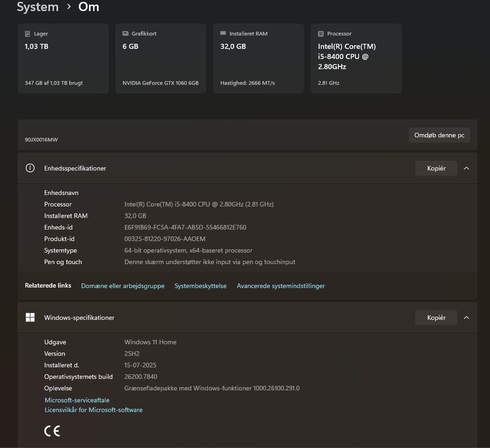The height and width of the screenshot is (448, 490).
Task: Click the info icon beside Enhedsspecifikationer
Action: click(30, 168)
